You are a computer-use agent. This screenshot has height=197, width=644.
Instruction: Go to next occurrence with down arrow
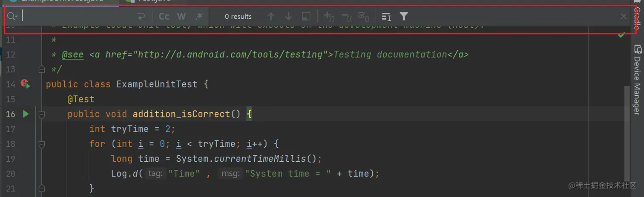coord(288,17)
